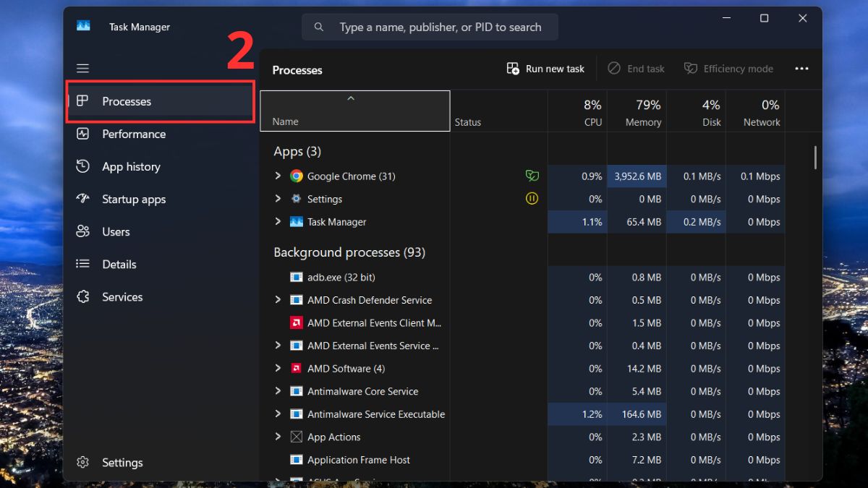Switch to the Details tab
This screenshot has height=488, width=868.
[x=160, y=264]
